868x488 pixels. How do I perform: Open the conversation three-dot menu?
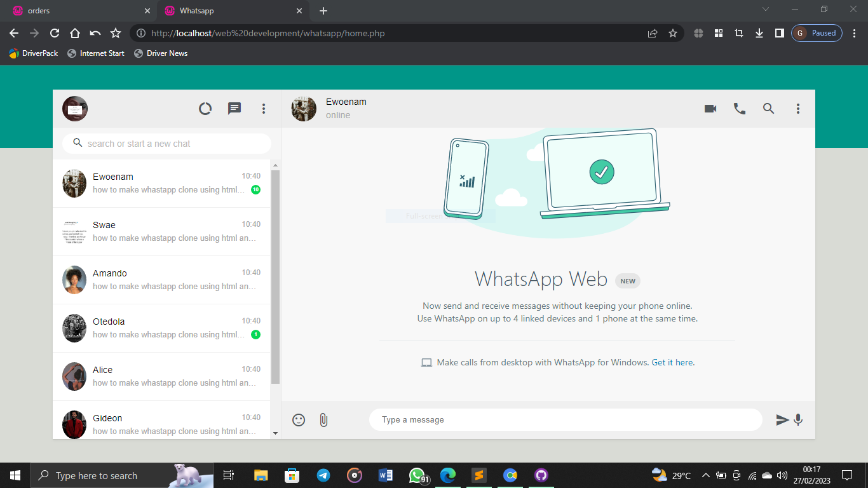798,108
